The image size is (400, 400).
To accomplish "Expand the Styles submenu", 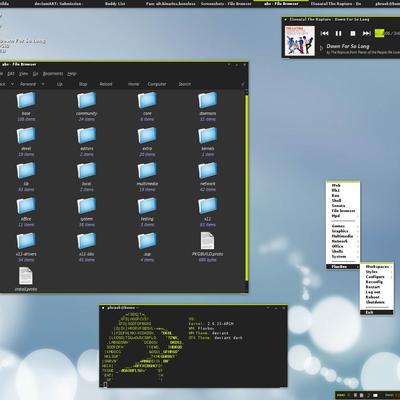I will (377, 272).
